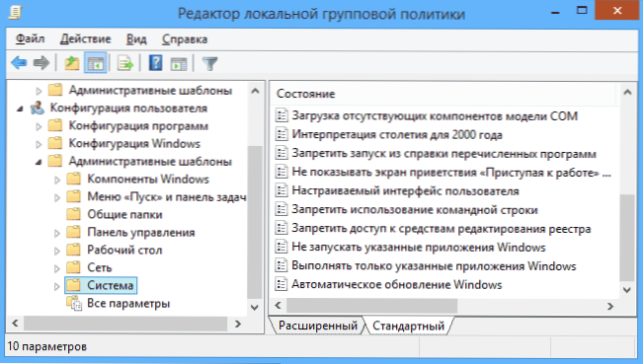
Task: Select the 'Все параметры' tree item
Action: click(128, 304)
